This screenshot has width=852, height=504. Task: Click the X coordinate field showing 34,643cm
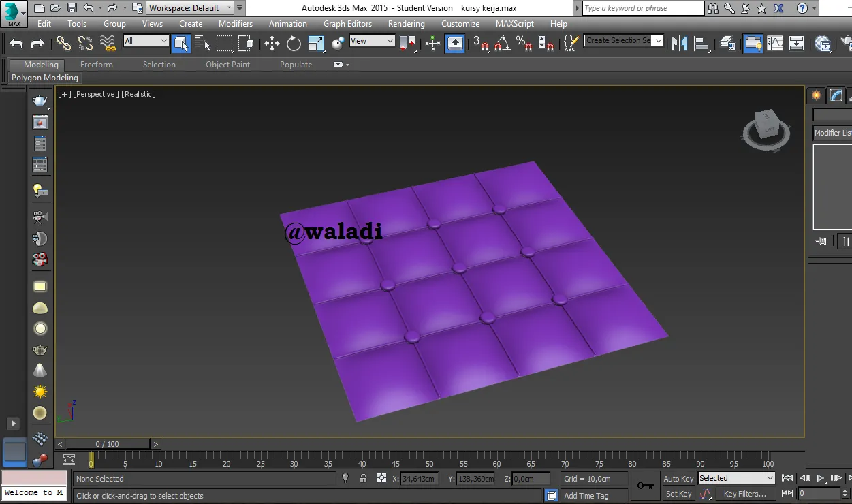point(419,479)
